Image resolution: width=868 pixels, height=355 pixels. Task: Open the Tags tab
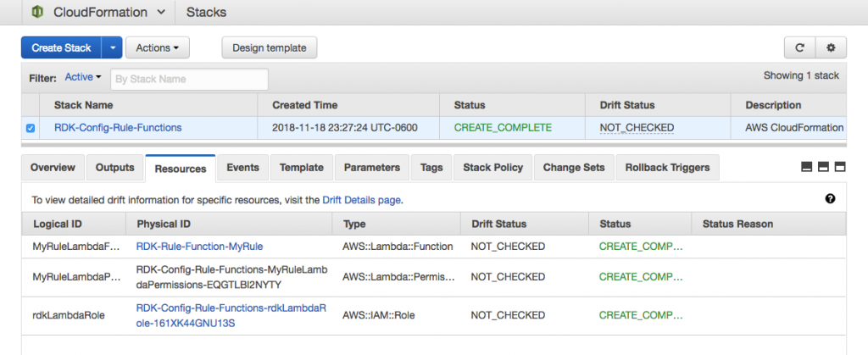tap(431, 168)
